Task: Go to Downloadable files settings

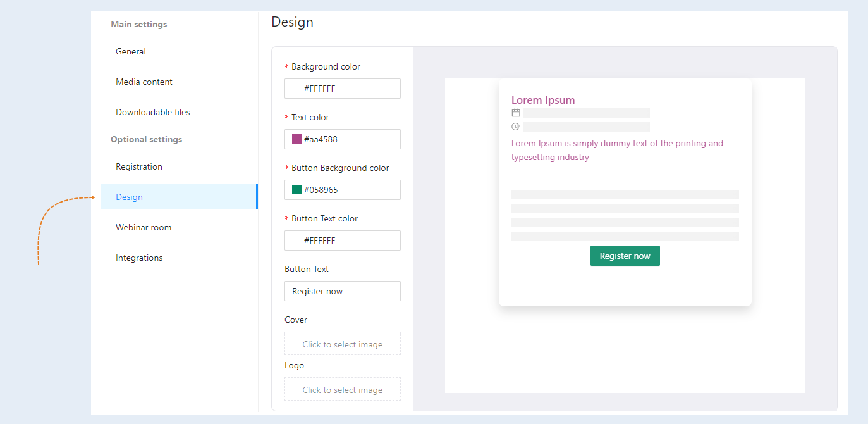Action: [x=179, y=113]
